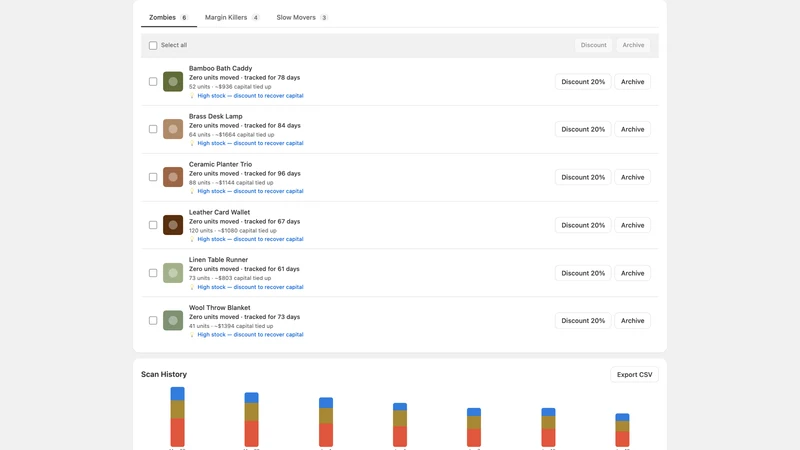The height and width of the screenshot is (450, 800).
Task: Click the Scan History heading
Action: [x=164, y=374]
